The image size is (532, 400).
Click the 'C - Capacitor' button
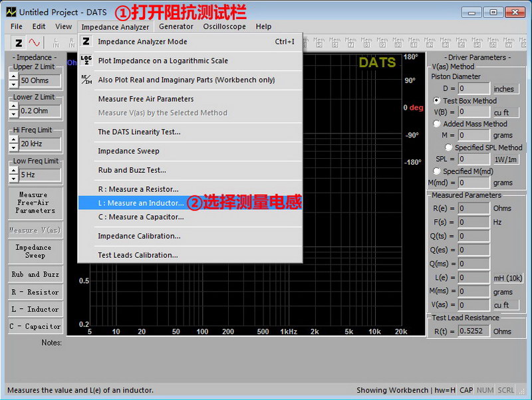pos(35,326)
